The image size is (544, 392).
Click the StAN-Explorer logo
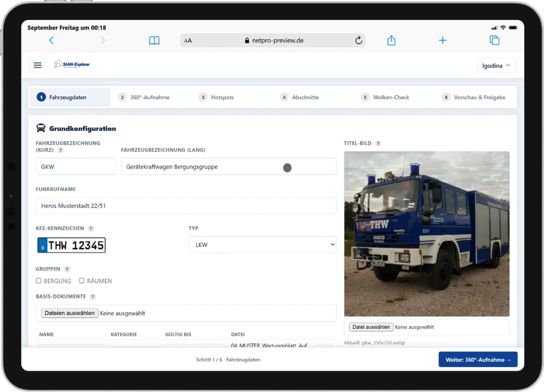(72, 64)
